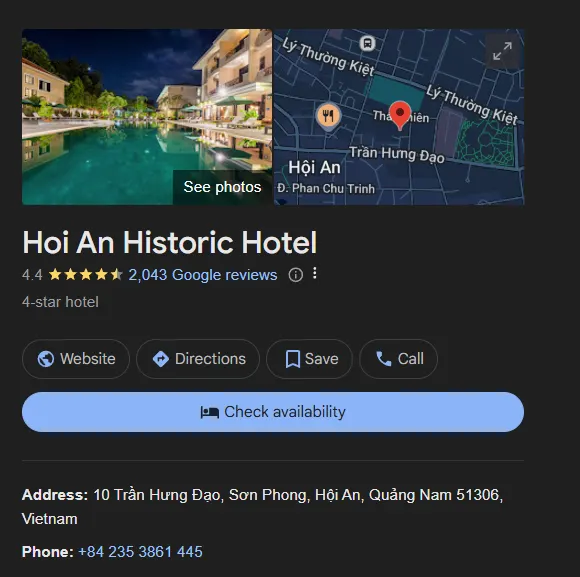Image resolution: width=580 pixels, height=577 pixels.
Task: Click the Hội An label on the map
Action: coord(314,167)
